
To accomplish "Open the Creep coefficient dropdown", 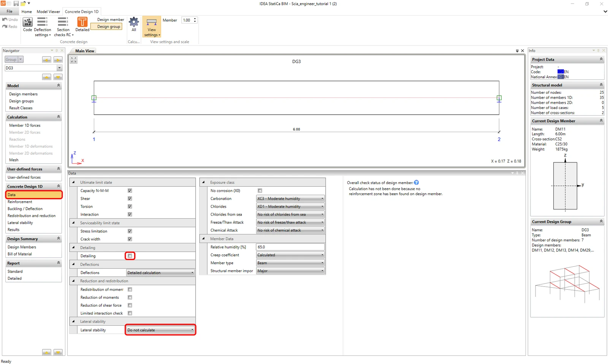I will coord(290,255).
